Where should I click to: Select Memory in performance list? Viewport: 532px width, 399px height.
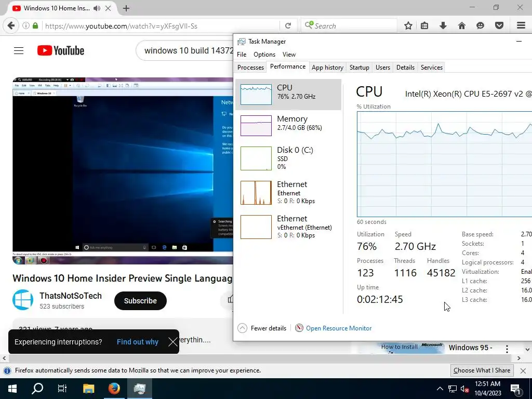click(x=288, y=126)
